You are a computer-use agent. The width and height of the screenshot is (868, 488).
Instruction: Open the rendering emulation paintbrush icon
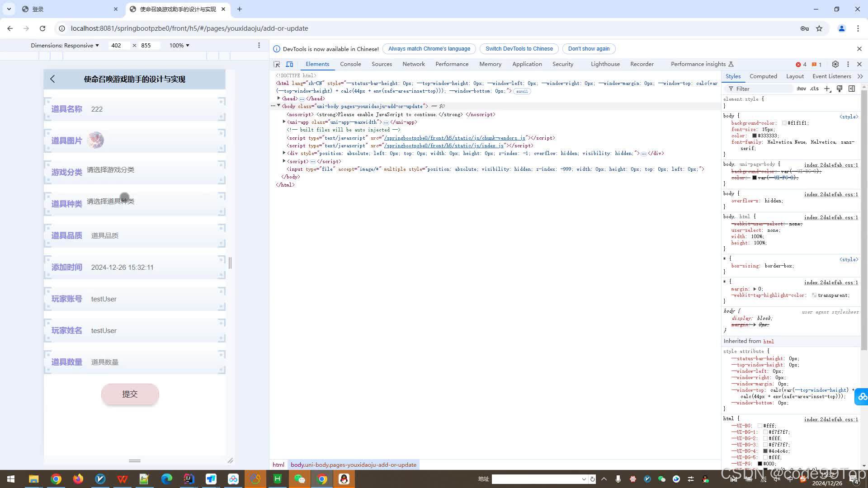840,89
